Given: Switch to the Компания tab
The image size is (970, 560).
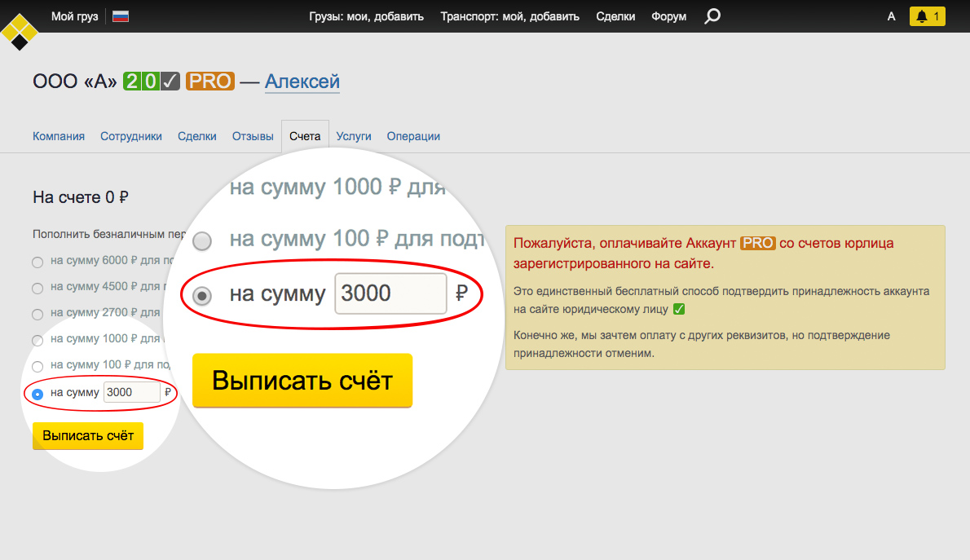Looking at the screenshot, I should 59,136.
